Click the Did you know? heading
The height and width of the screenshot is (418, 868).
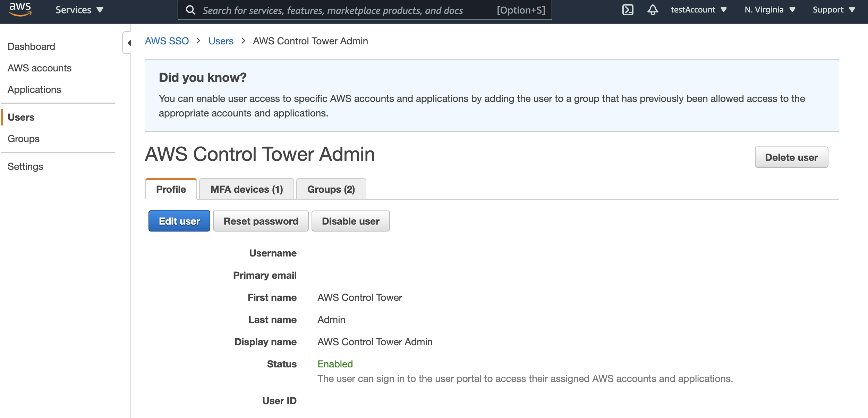(203, 78)
